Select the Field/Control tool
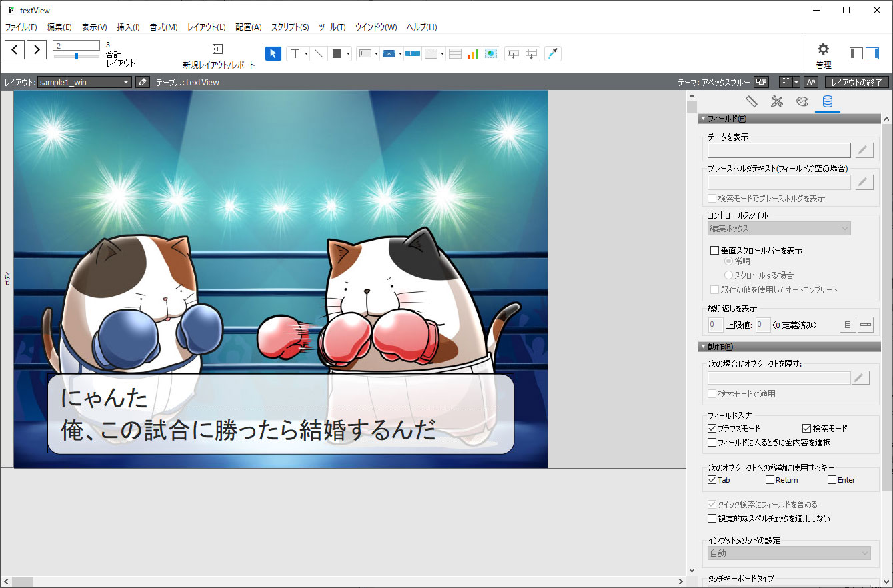Screen dimensions: 893x588 [365, 54]
